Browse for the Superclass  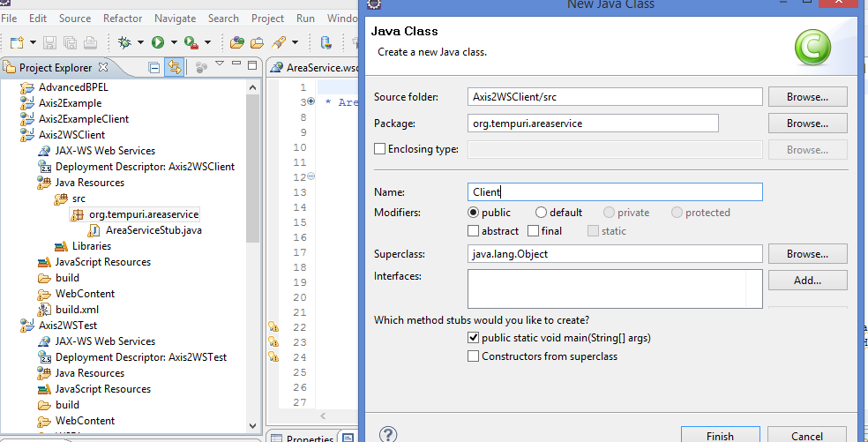pyautogui.click(x=808, y=254)
